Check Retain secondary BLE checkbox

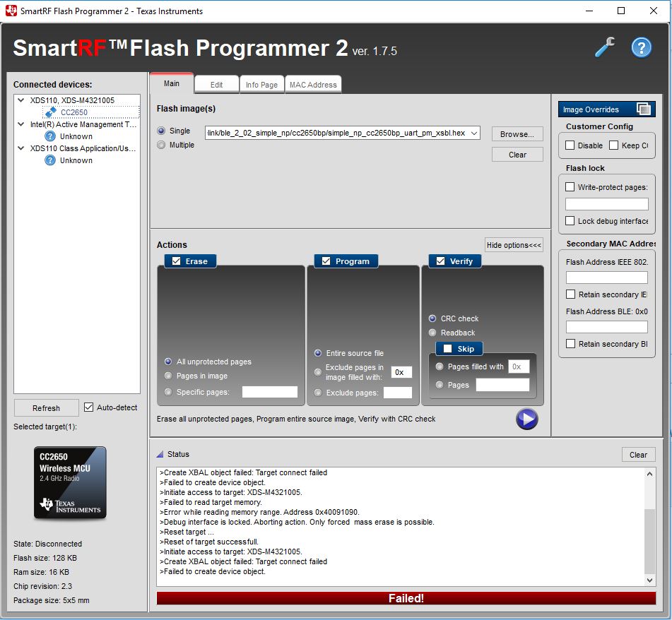coord(570,343)
